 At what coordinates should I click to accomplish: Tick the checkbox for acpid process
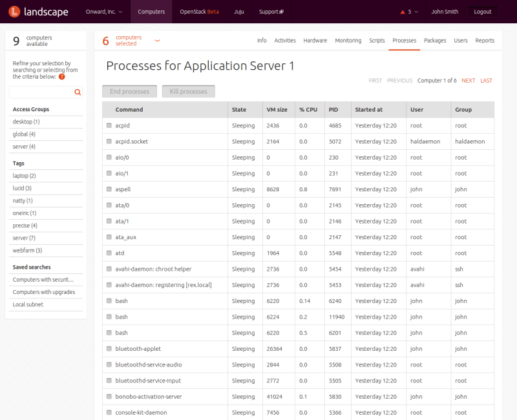click(109, 125)
